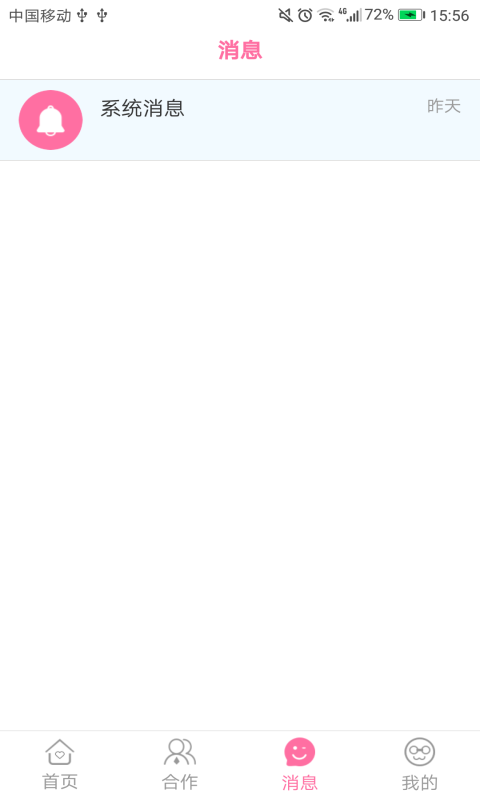The image size is (480, 800).
Task: Tap the 消息 tab label at bottom
Action: pos(299,782)
